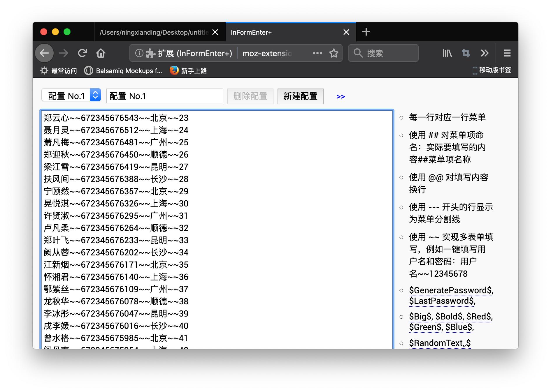Viewport: 551px width, 392px height.
Task: Reload the InFormEnter+ page
Action: click(x=83, y=53)
